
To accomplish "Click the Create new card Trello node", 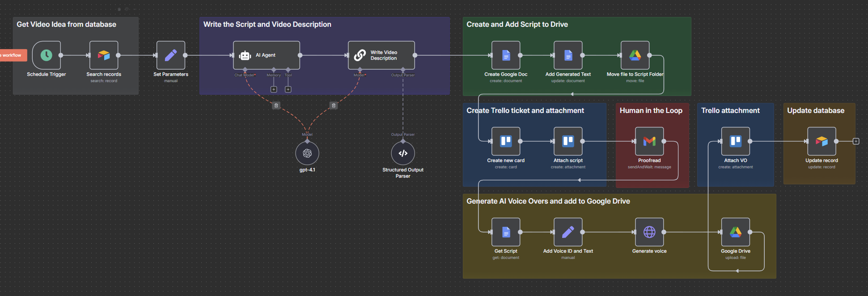I will click(x=506, y=142).
